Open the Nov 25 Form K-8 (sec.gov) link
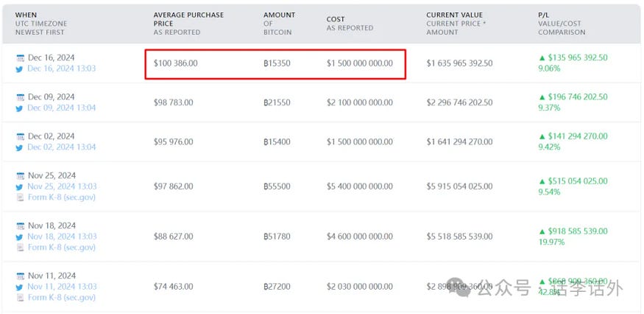The image size is (644, 314). tap(62, 198)
